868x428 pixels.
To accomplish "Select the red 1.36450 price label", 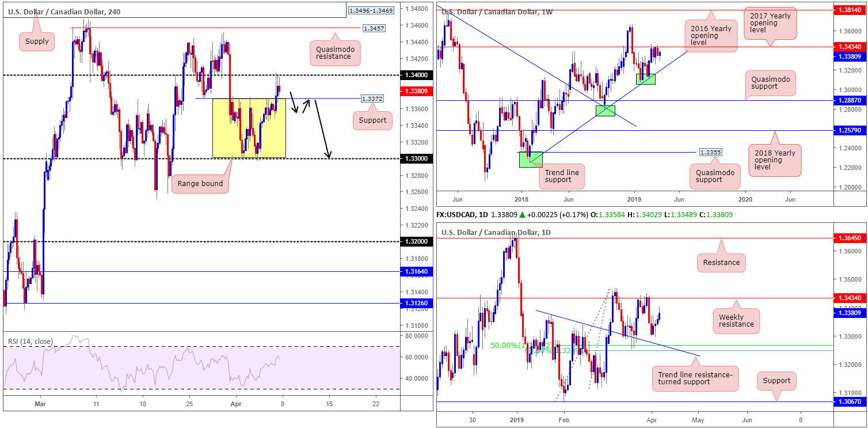I will (x=850, y=237).
